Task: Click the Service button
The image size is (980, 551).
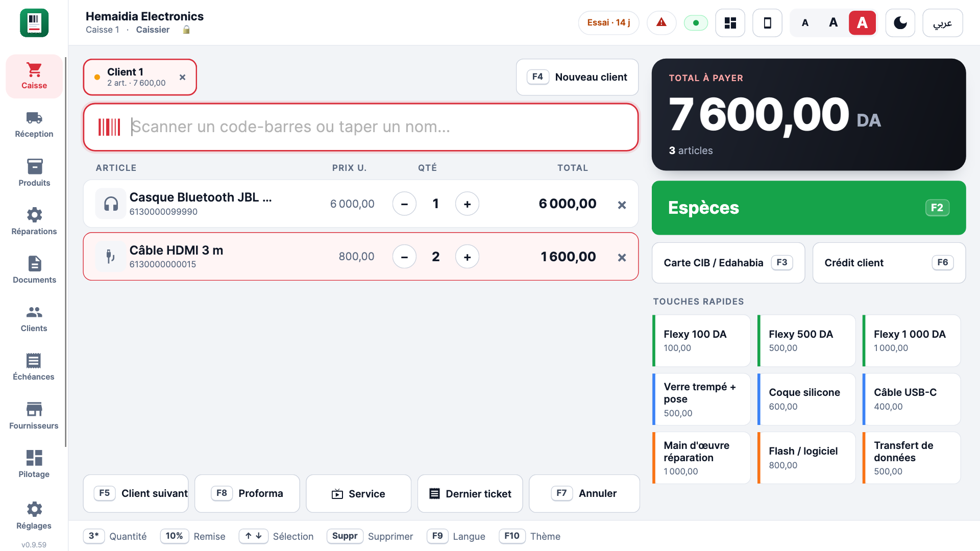Action: [x=358, y=493]
